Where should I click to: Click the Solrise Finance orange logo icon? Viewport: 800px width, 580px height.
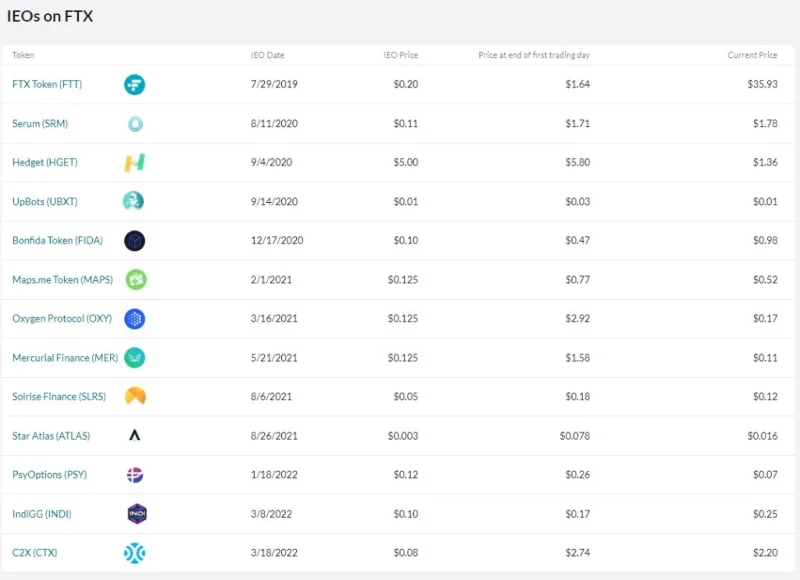tap(135, 396)
